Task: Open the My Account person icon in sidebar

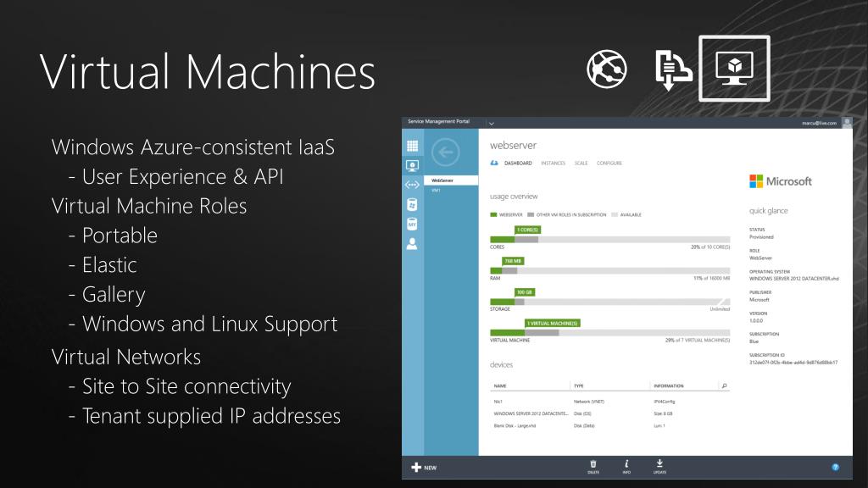Action: click(x=413, y=243)
